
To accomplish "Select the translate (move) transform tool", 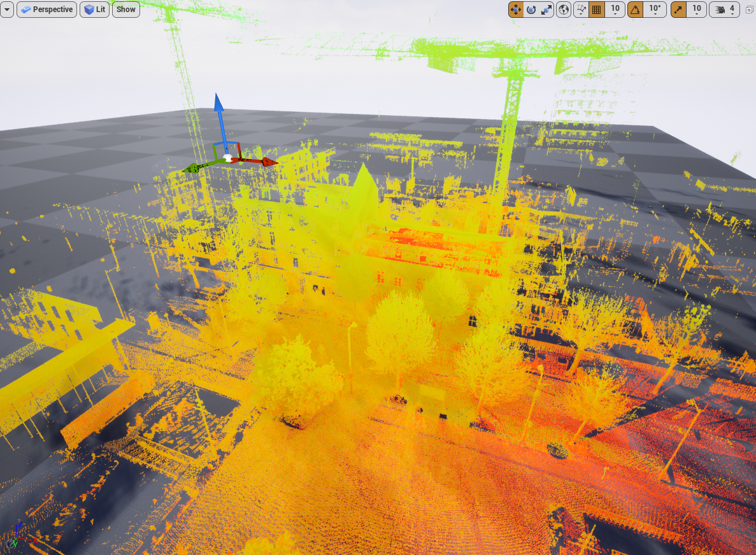I will [516, 9].
